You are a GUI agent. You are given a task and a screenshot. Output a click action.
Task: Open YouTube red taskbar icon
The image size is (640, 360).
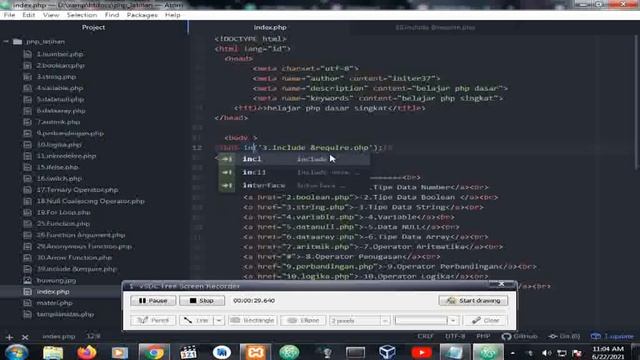(421, 352)
